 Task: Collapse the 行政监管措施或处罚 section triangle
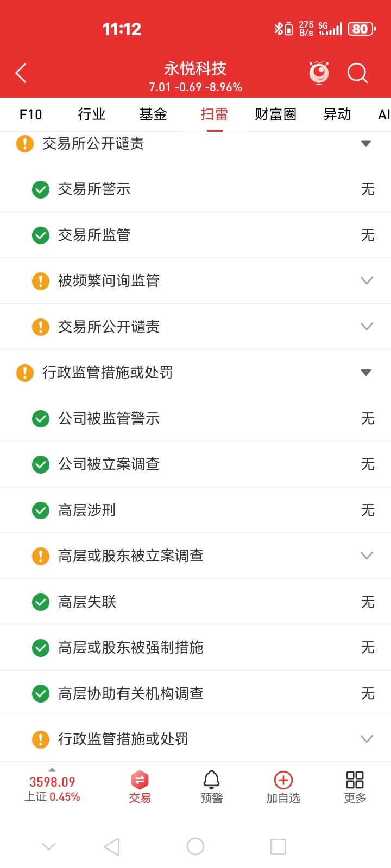tap(366, 373)
